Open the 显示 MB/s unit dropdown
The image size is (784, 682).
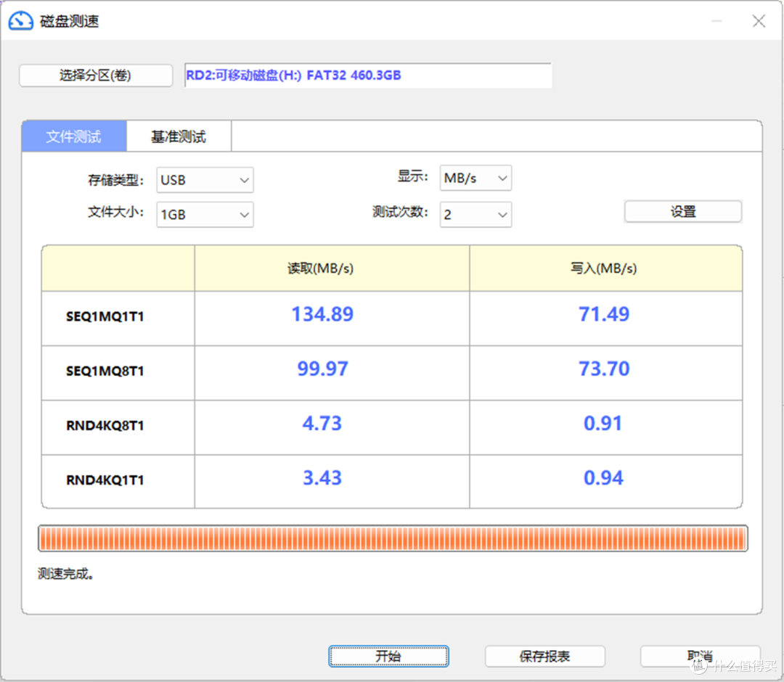pos(475,178)
